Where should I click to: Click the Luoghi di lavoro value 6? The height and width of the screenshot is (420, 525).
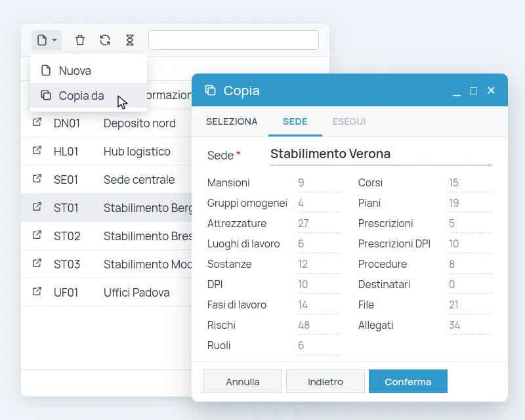pos(320,244)
